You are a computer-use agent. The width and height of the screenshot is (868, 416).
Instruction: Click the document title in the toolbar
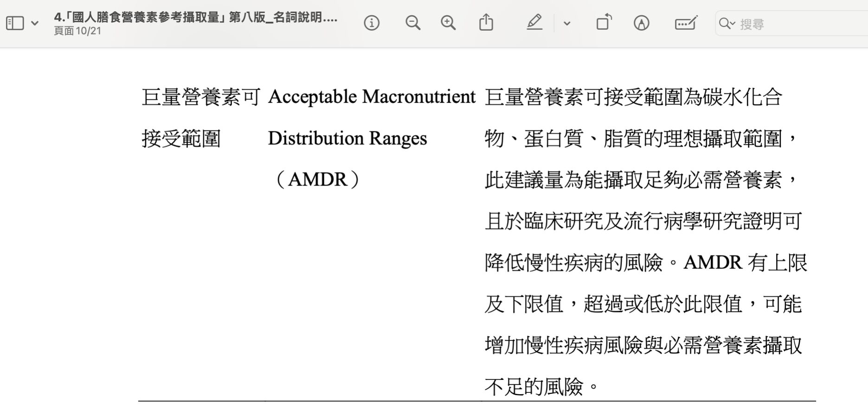click(x=195, y=17)
